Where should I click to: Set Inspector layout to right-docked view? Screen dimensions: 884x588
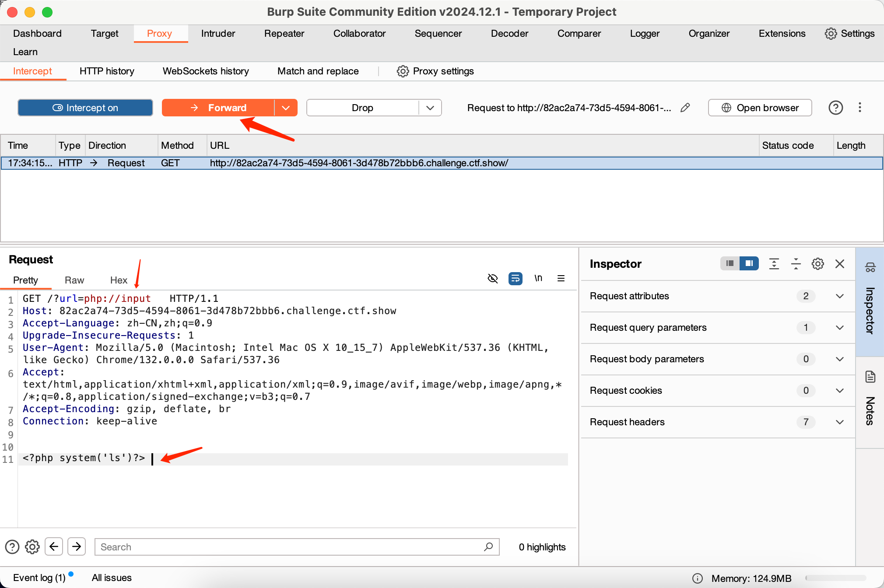coord(749,263)
